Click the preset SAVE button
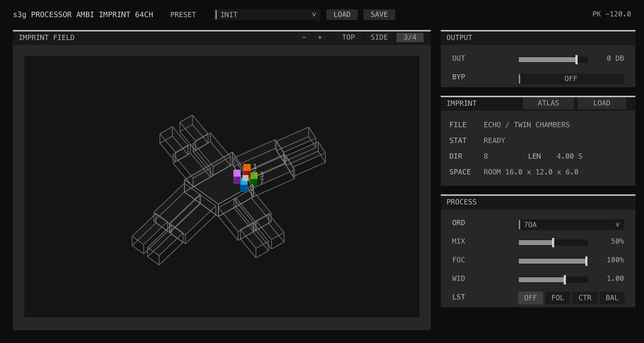Image resolution: width=644 pixels, height=343 pixels. point(379,15)
